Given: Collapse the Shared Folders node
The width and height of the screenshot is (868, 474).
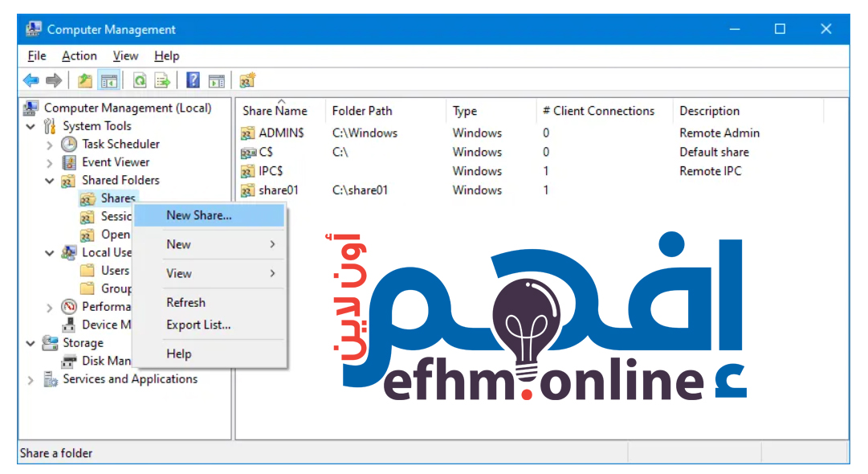Looking at the screenshot, I should pos(49,181).
